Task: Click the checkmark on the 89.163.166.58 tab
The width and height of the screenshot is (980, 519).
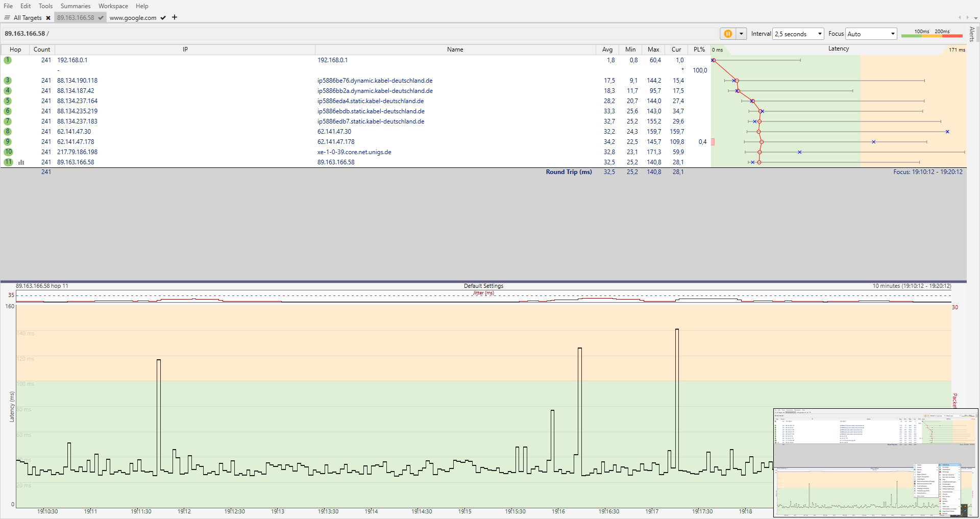Action: click(101, 18)
